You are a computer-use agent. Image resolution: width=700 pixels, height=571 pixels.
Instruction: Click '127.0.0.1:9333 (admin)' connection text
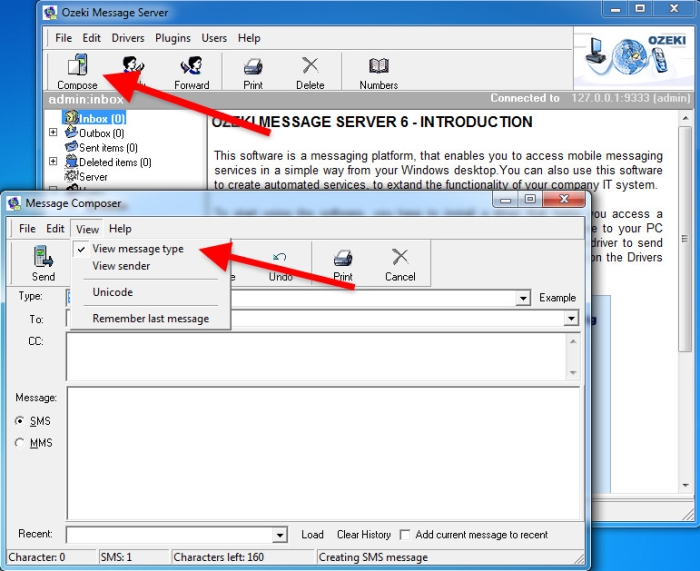click(631, 98)
